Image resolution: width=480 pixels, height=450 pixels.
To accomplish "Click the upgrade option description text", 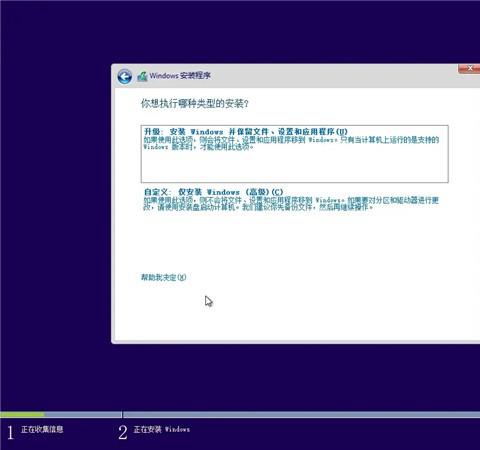I will [291, 143].
